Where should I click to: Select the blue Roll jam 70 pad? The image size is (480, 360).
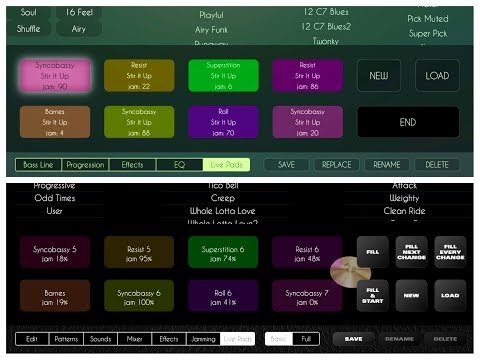coord(223,122)
